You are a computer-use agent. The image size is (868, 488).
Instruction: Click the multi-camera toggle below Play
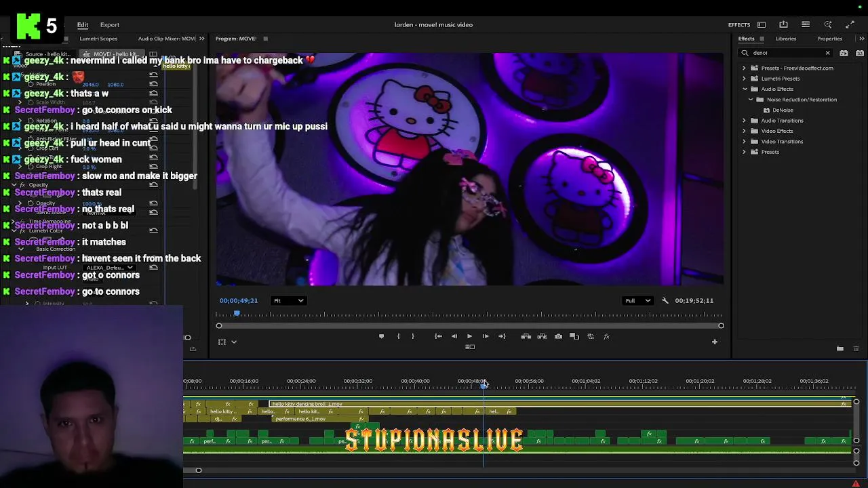tap(469, 347)
